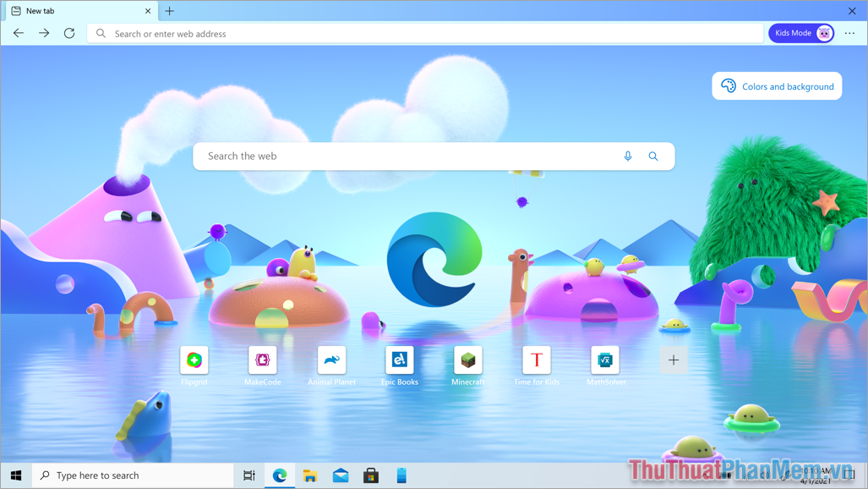Viewport: 868px width, 489px height.
Task: Navigate back with the back arrow
Action: point(18,33)
